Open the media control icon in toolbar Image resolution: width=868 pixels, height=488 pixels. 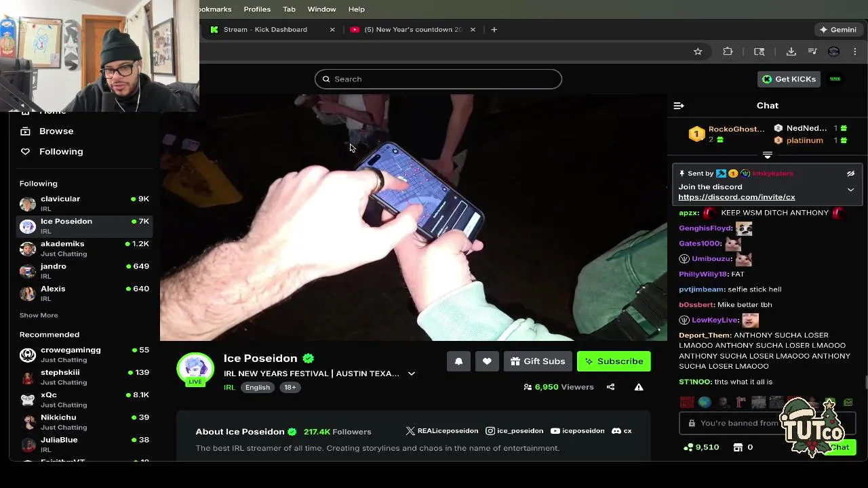[812, 52]
